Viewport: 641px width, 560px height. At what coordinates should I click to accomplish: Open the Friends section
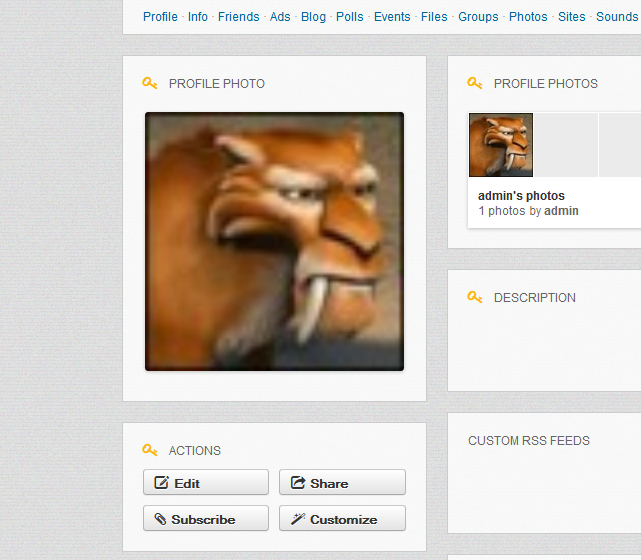(x=239, y=17)
